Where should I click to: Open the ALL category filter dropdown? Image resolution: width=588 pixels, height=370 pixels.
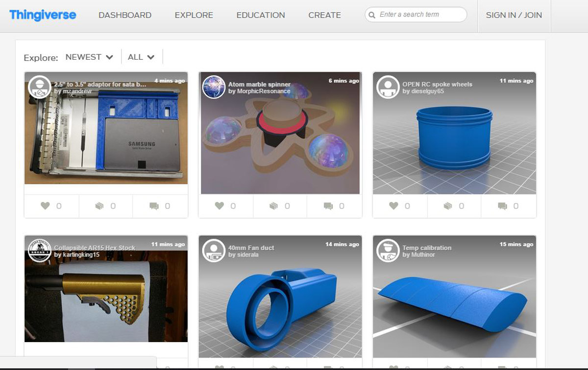(x=141, y=57)
